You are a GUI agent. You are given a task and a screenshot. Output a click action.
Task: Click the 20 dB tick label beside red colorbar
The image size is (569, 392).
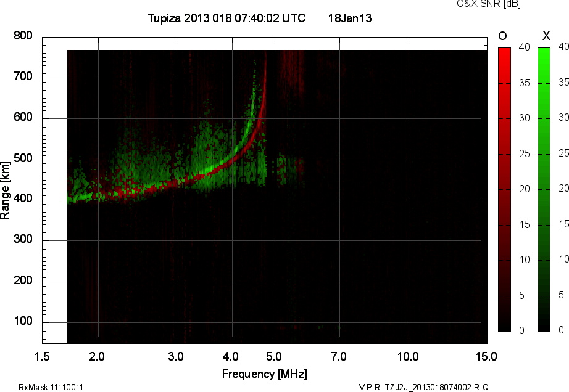click(x=525, y=189)
